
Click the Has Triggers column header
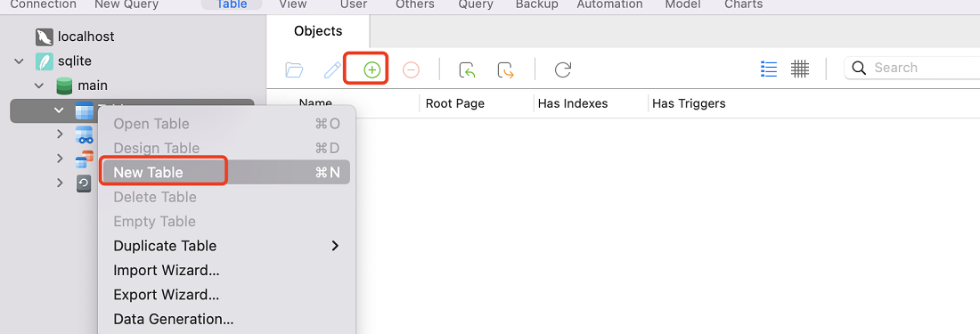click(x=689, y=103)
